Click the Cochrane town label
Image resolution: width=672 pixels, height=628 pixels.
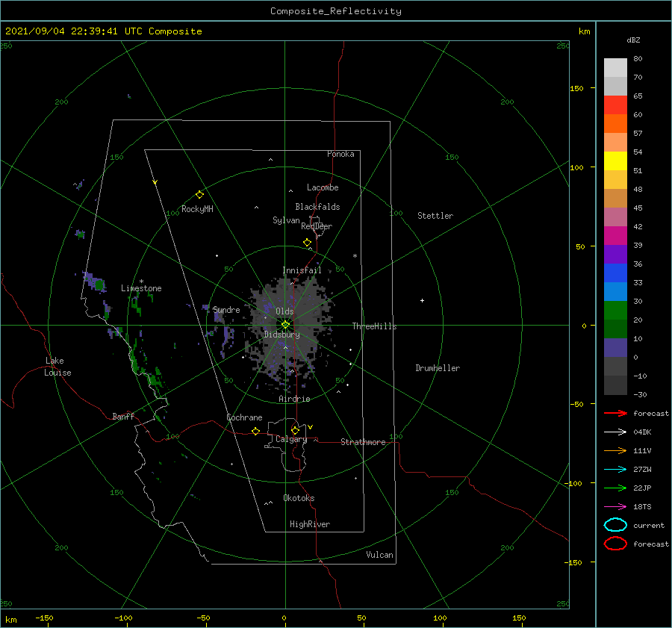coord(244,417)
